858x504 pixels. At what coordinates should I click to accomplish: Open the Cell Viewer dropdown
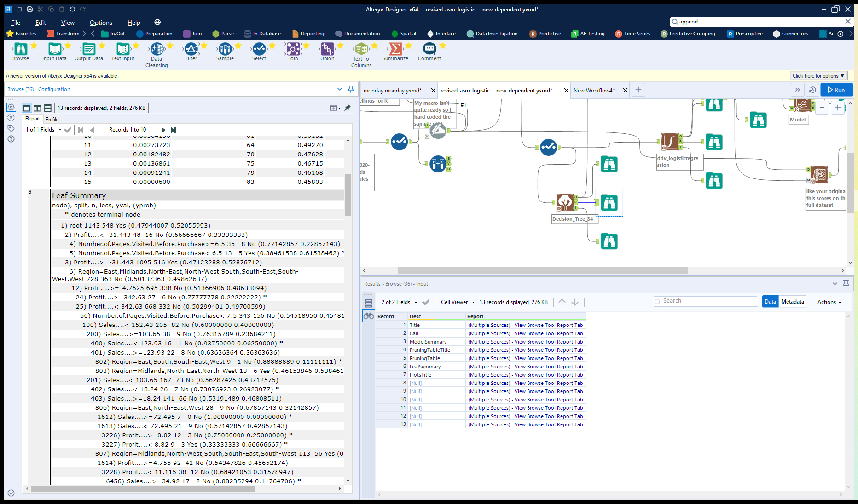pos(458,302)
